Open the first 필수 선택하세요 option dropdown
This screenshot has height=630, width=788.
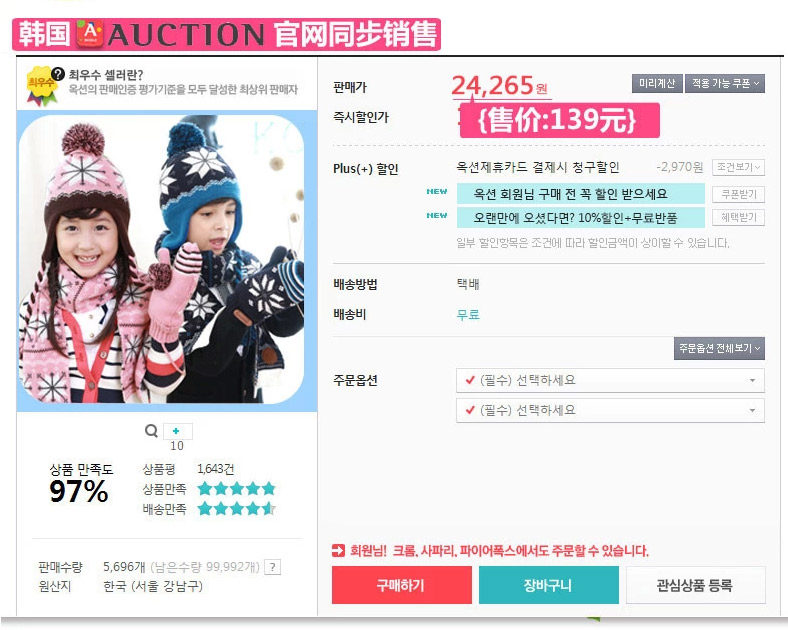coord(610,380)
